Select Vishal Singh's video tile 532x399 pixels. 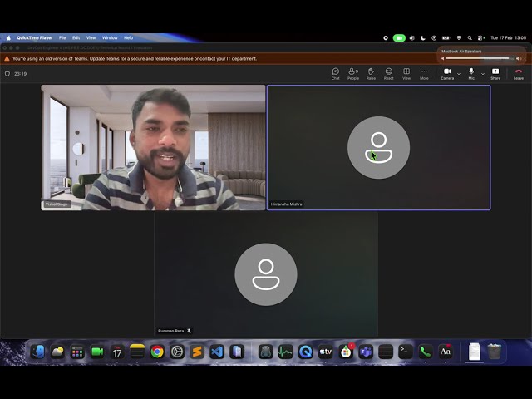[x=153, y=148]
